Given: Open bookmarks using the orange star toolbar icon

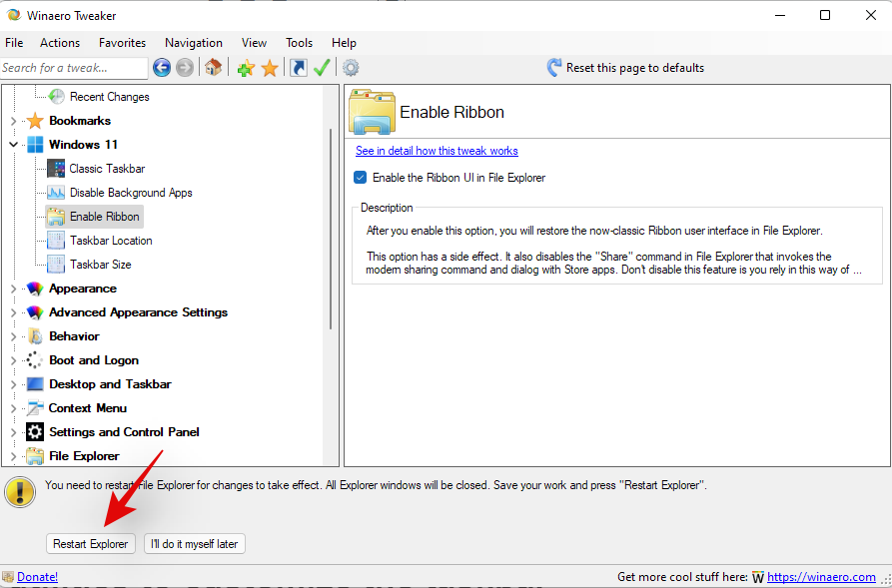Looking at the screenshot, I should pyautogui.click(x=270, y=68).
